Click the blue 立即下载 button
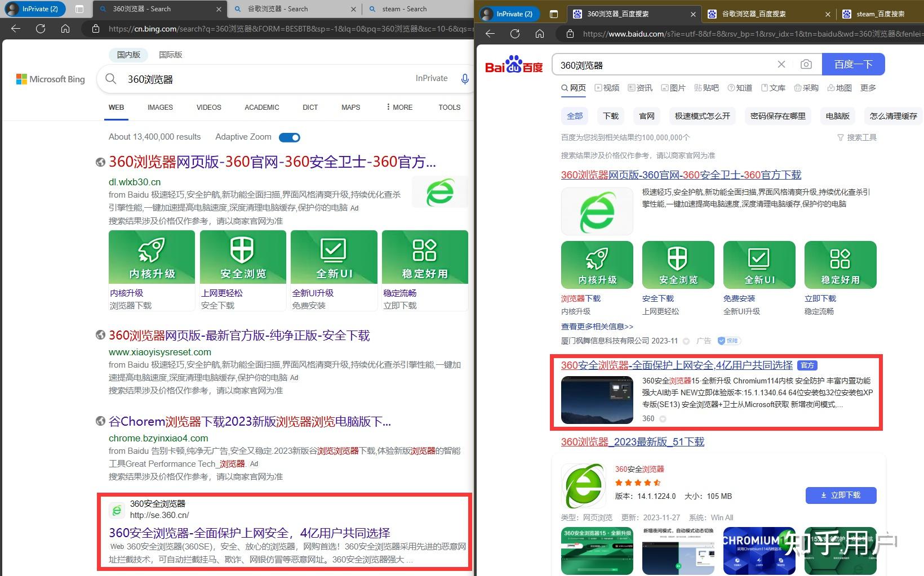The height and width of the screenshot is (576, 924). pos(841,495)
